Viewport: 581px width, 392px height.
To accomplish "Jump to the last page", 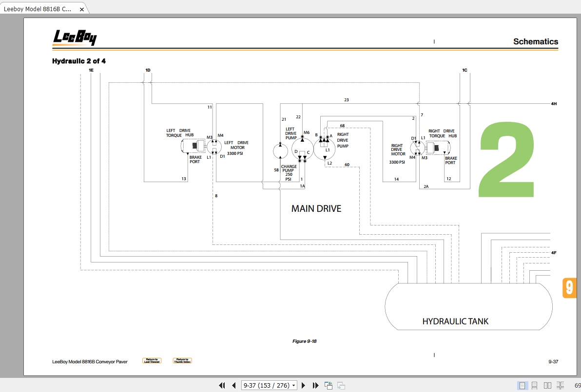I will click(315, 385).
